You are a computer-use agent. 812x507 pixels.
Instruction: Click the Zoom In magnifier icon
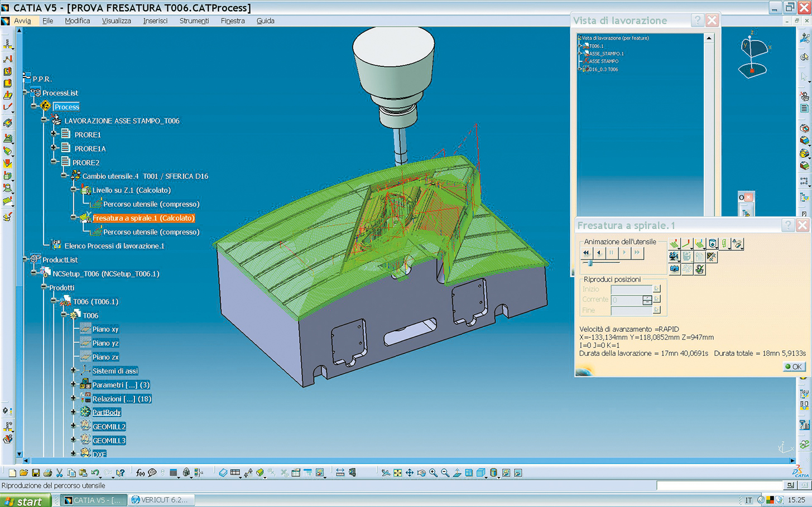(433, 473)
